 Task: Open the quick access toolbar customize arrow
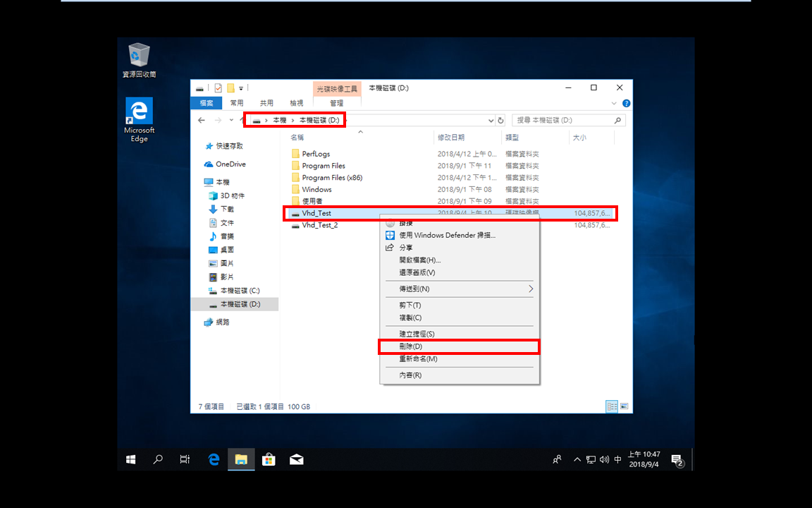(241, 89)
